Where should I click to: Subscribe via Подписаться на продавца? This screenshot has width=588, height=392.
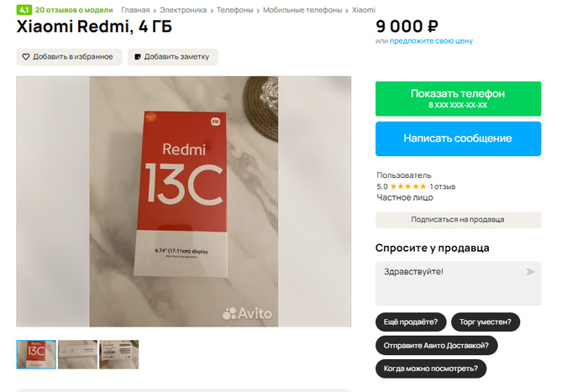point(458,220)
